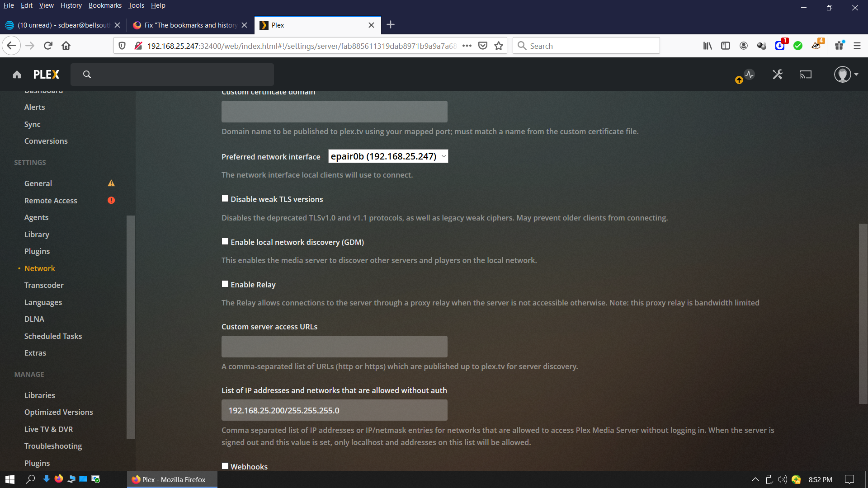Show hidden system tray icons
The height and width of the screenshot is (488, 868).
click(755, 479)
